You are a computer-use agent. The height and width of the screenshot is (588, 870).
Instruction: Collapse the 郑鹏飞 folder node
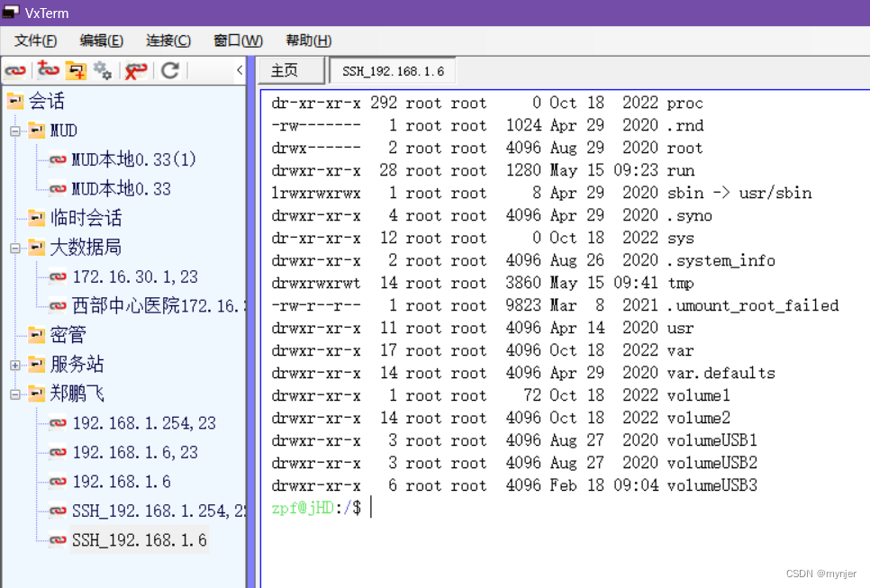(x=15, y=394)
